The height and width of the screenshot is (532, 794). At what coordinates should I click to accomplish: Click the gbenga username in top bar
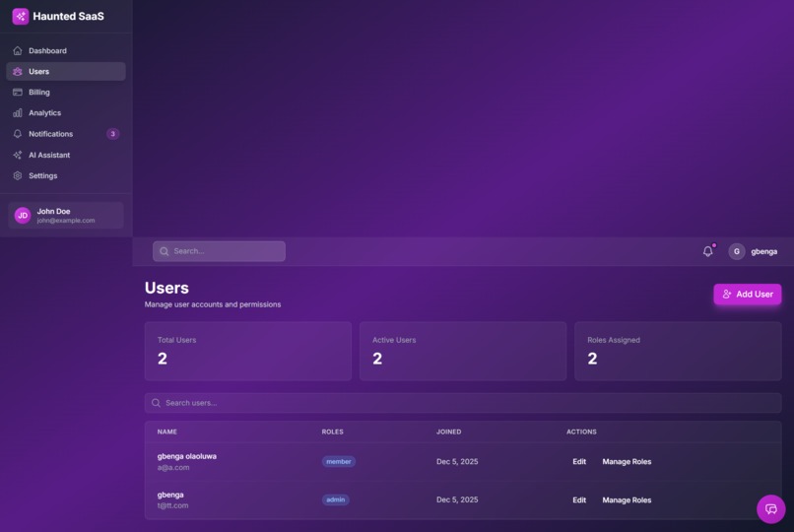pos(763,251)
